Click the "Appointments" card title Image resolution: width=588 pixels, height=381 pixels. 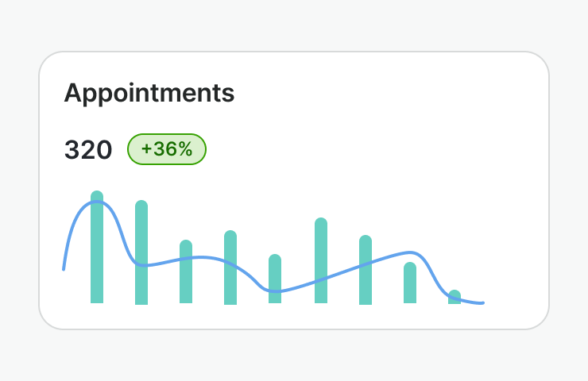(x=149, y=94)
